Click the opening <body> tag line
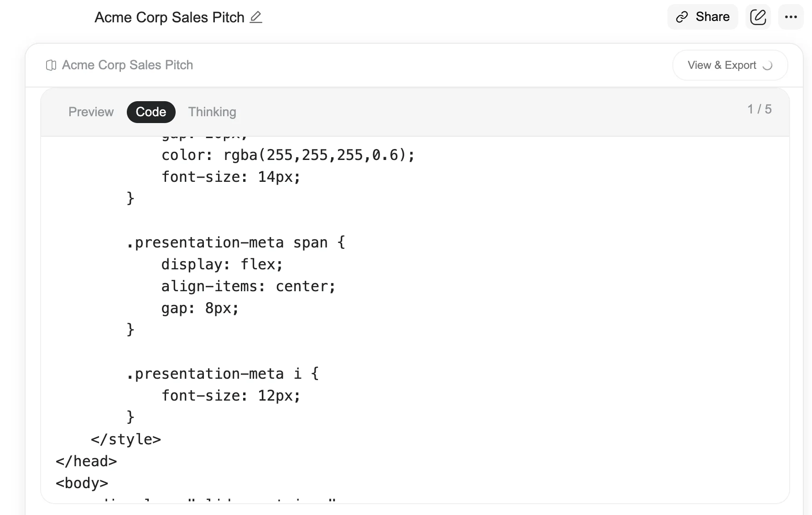The width and height of the screenshot is (812, 515). (82, 483)
